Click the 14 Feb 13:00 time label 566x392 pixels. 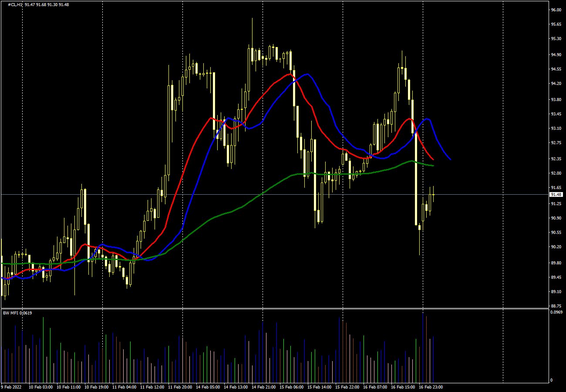click(236, 387)
